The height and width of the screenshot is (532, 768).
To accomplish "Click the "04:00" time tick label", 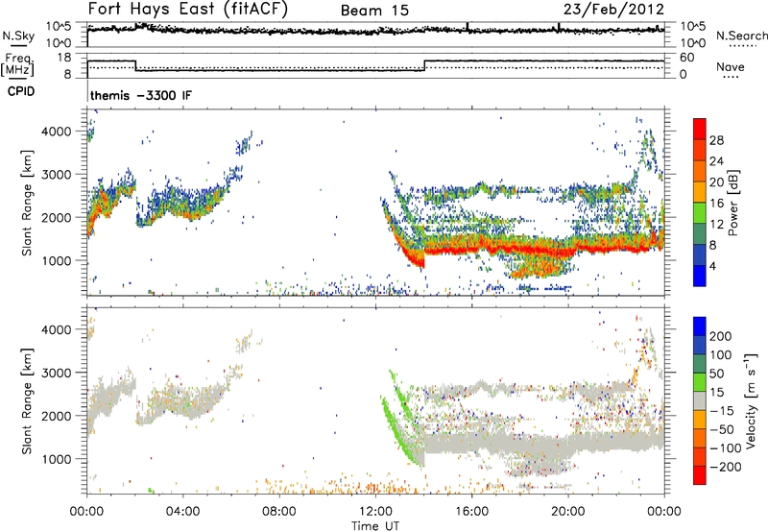I will tap(182, 512).
